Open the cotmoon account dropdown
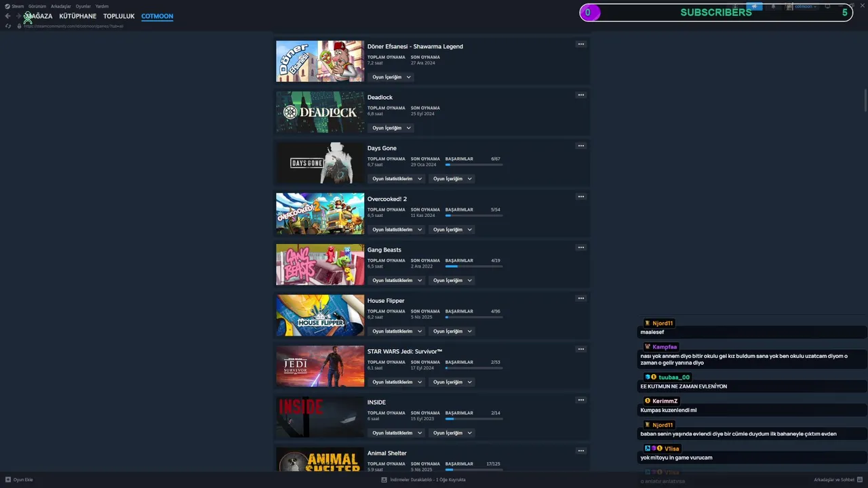Viewport: 868px width, 488px height. click(806, 6)
